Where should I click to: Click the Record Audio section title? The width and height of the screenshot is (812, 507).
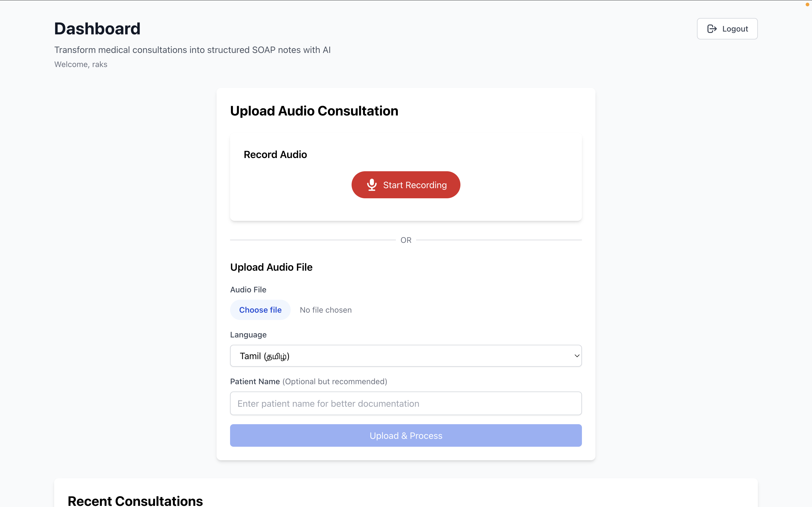[x=275, y=155]
